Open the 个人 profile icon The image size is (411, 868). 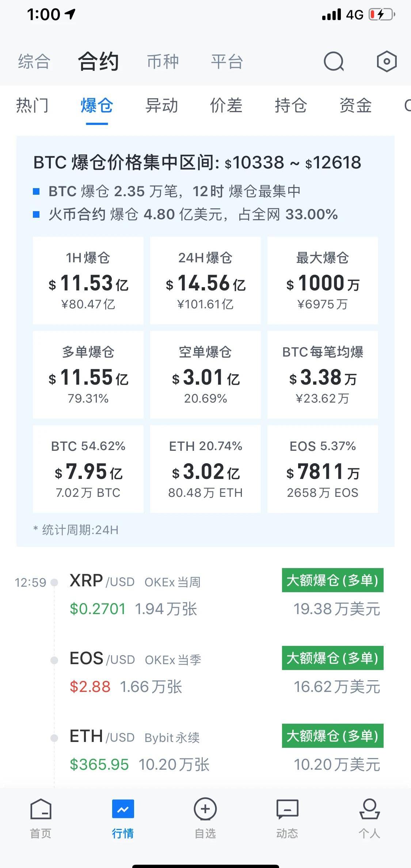point(369,818)
